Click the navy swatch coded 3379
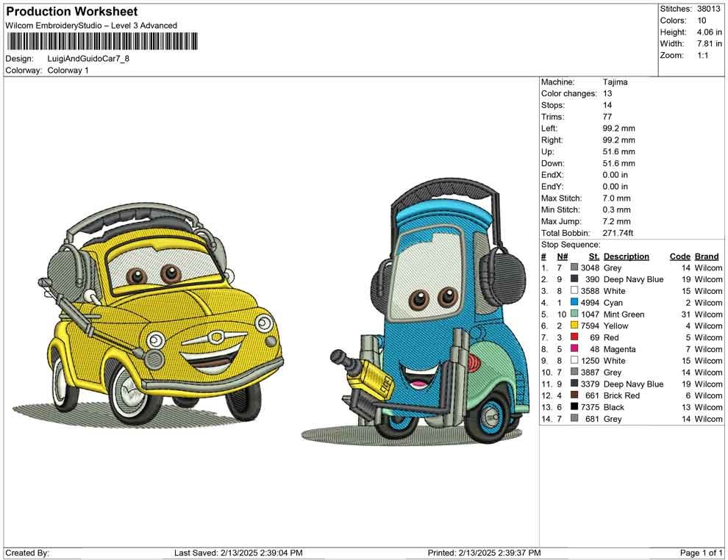Image resolution: width=728 pixels, height=560 pixels. point(574,384)
